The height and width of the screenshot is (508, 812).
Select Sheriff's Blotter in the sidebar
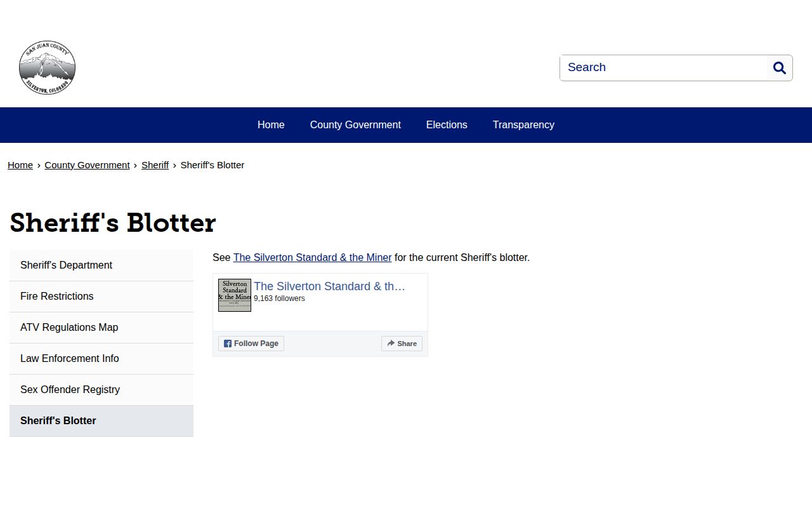101,421
